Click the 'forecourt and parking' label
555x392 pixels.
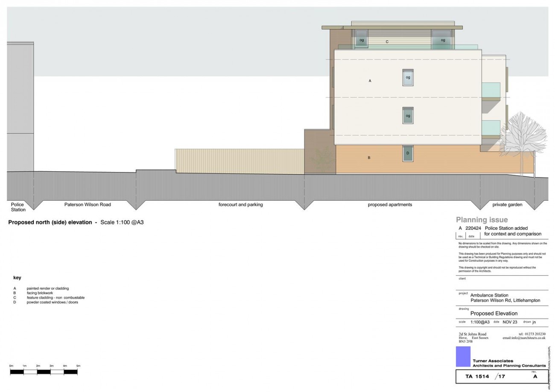[241, 204]
